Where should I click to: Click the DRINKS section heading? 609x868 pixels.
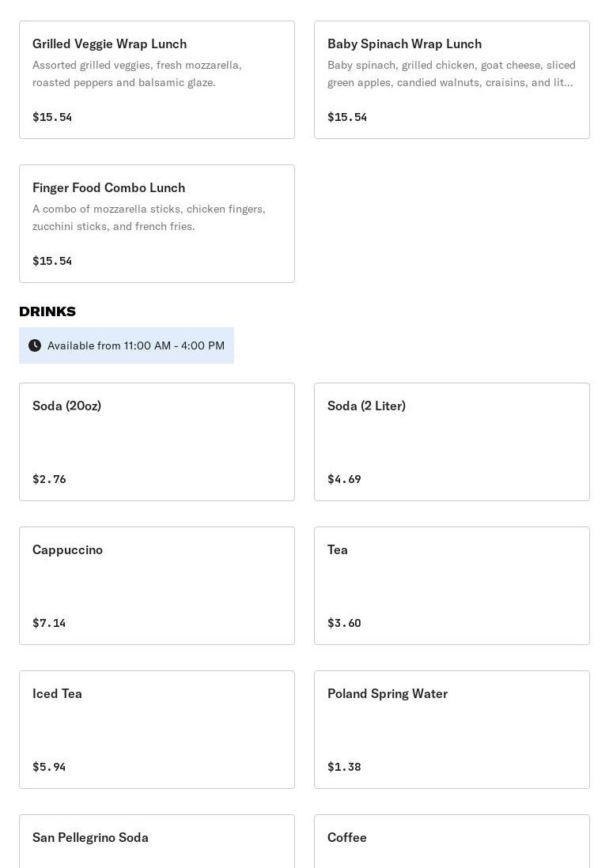click(47, 311)
